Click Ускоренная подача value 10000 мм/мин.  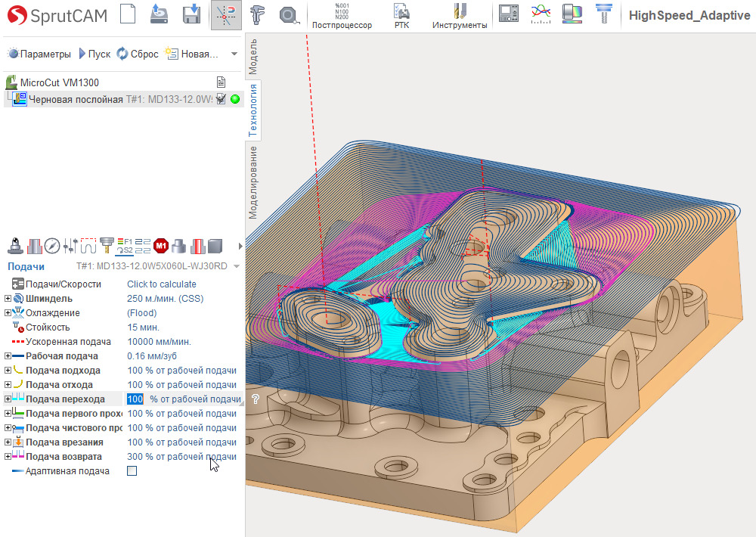click(159, 342)
